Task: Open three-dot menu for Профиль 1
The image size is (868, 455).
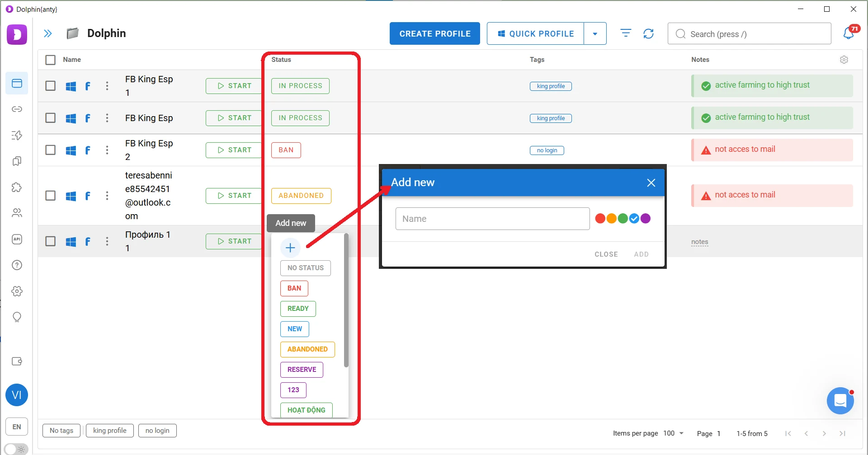Action: click(107, 241)
